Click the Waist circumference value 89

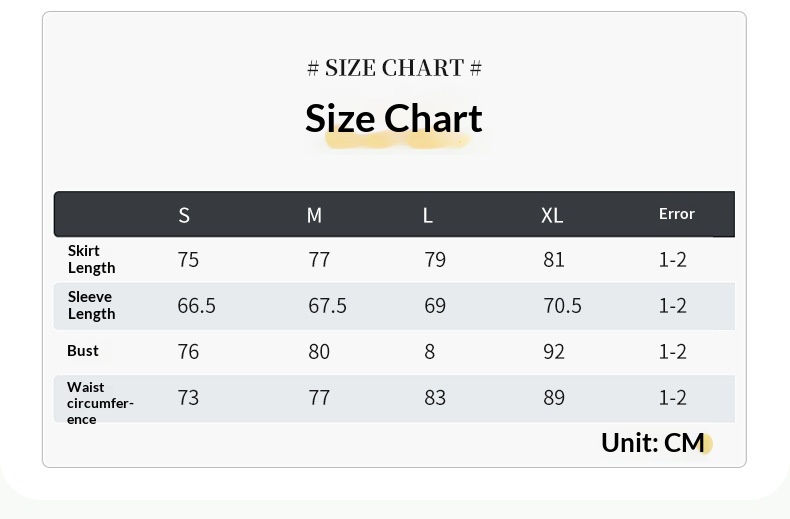(x=554, y=398)
